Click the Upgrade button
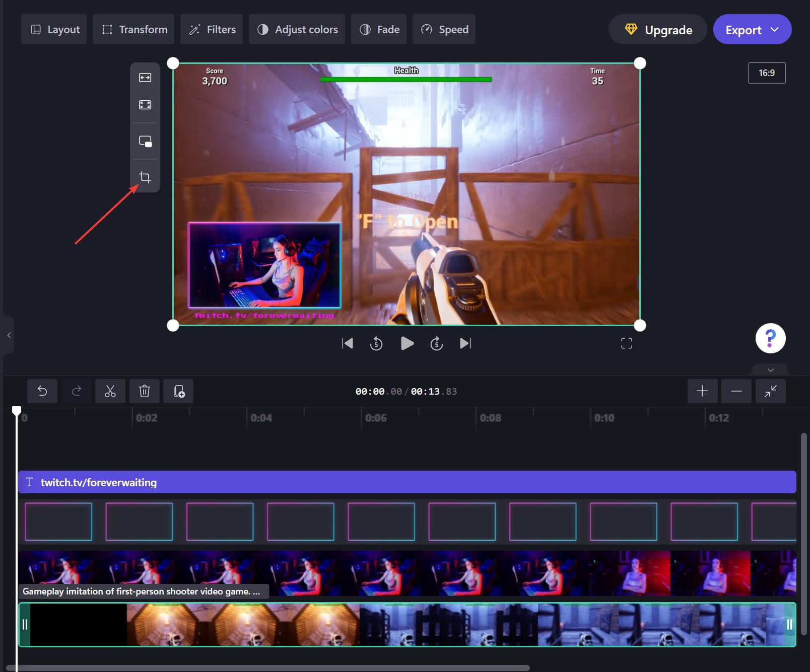This screenshot has width=810, height=672. (657, 29)
